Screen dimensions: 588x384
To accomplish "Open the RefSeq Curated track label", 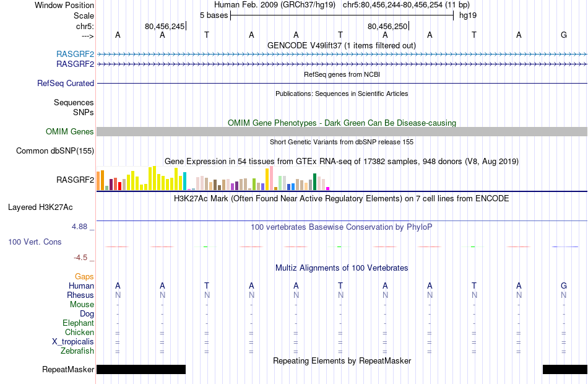I will 66,84.
